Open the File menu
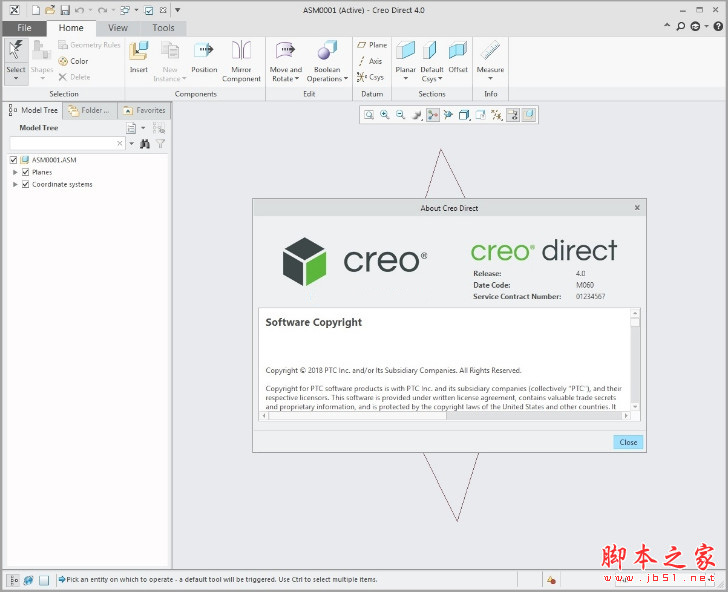 [24, 28]
